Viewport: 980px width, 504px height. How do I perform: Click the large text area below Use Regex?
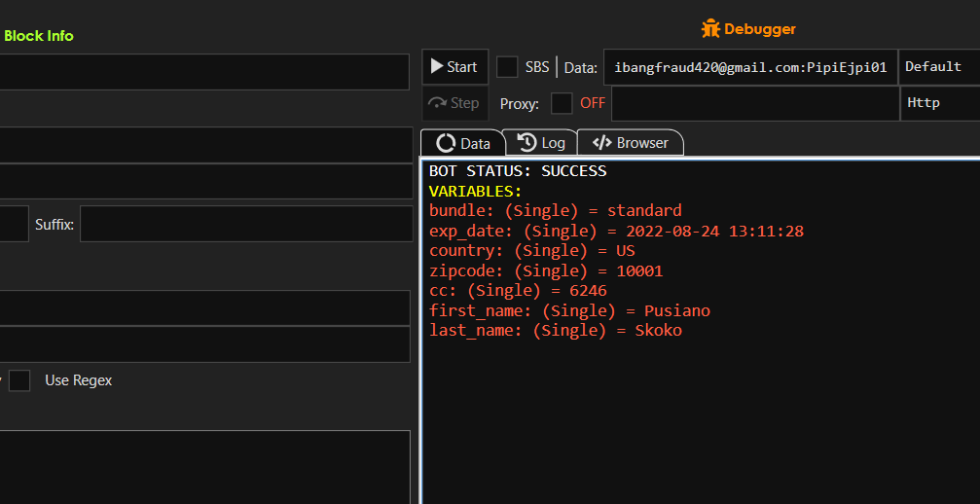coord(204,466)
